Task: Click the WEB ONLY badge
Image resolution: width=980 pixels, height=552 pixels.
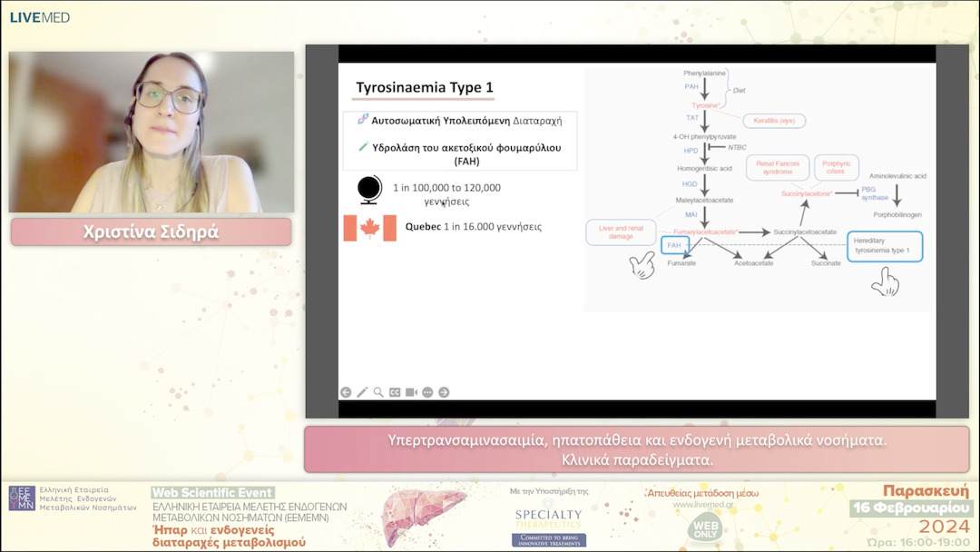Action: (x=706, y=528)
